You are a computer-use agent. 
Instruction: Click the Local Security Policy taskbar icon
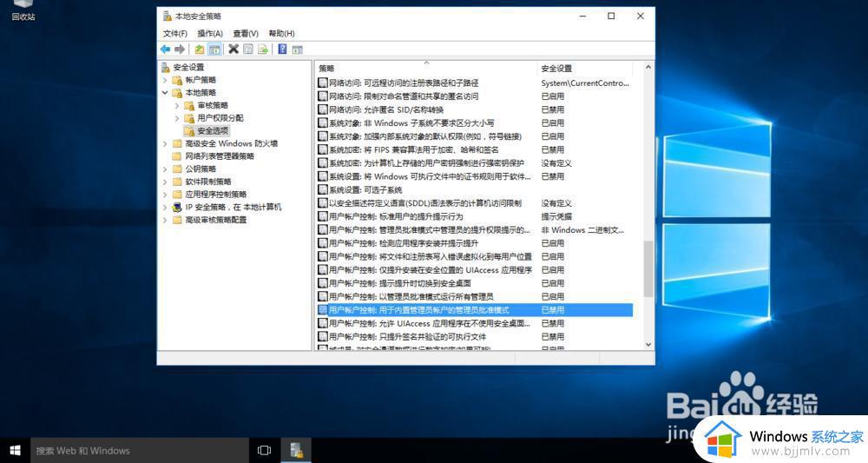(296, 450)
